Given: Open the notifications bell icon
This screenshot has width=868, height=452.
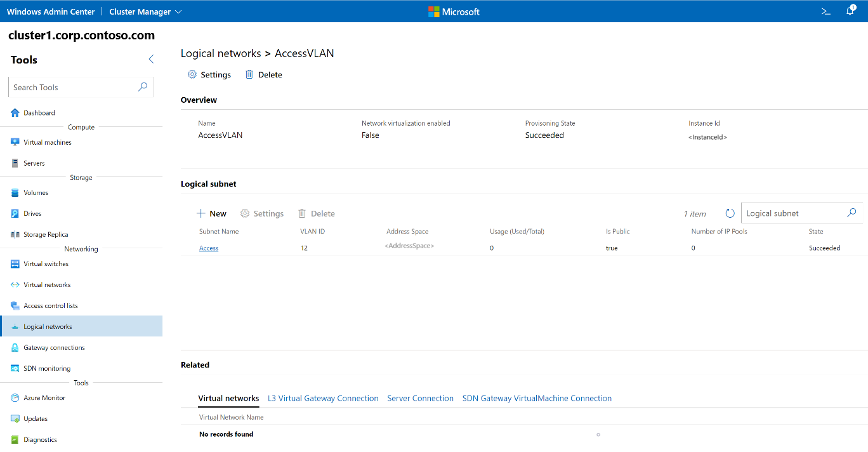Looking at the screenshot, I should pyautogui.click(x=850, y=11).
